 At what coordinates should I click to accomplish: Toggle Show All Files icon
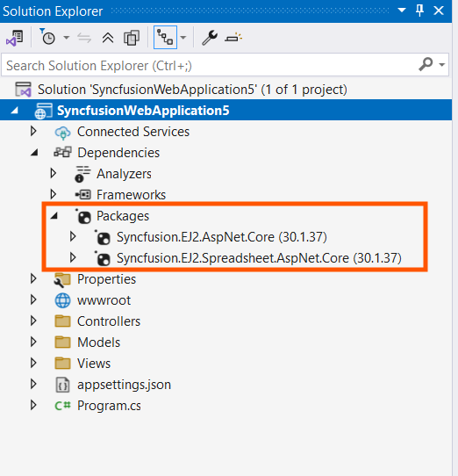(132, 38)
